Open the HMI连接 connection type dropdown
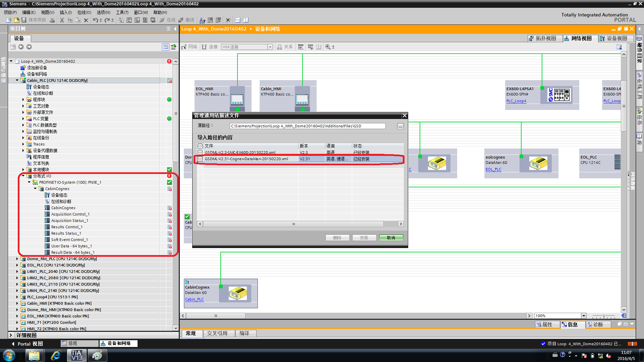The height and width of the screenshot is (362, 644). click(270, 47)
